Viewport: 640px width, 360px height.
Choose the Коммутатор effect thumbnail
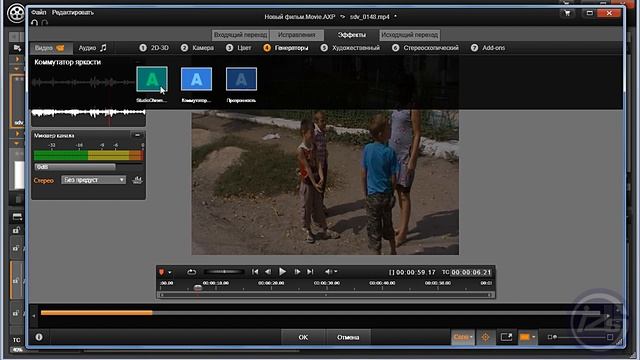196,79
